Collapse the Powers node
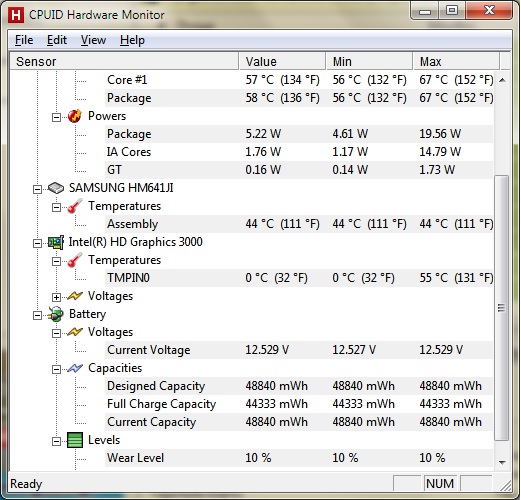This screenshot has height=500, width=521. point(56,117)
